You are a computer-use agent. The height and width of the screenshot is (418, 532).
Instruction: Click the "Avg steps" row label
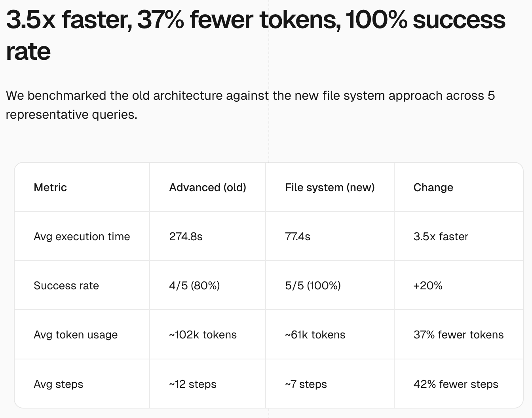tap(58, 384)
